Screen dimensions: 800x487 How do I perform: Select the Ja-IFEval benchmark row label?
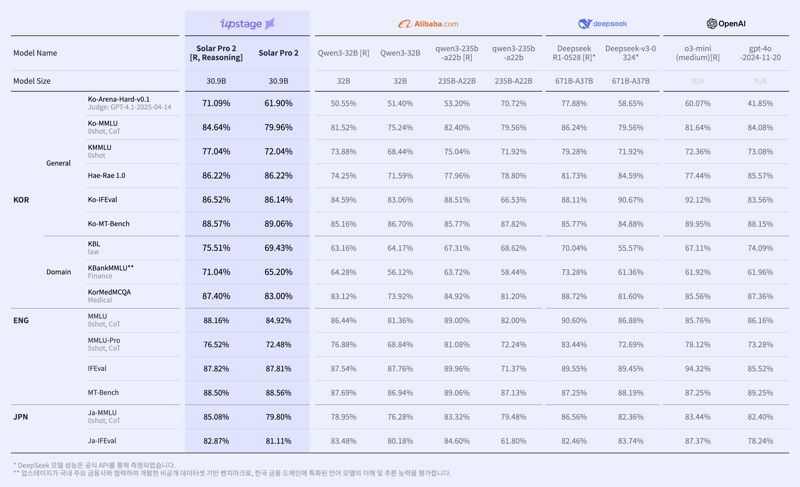tap(102, 441)
